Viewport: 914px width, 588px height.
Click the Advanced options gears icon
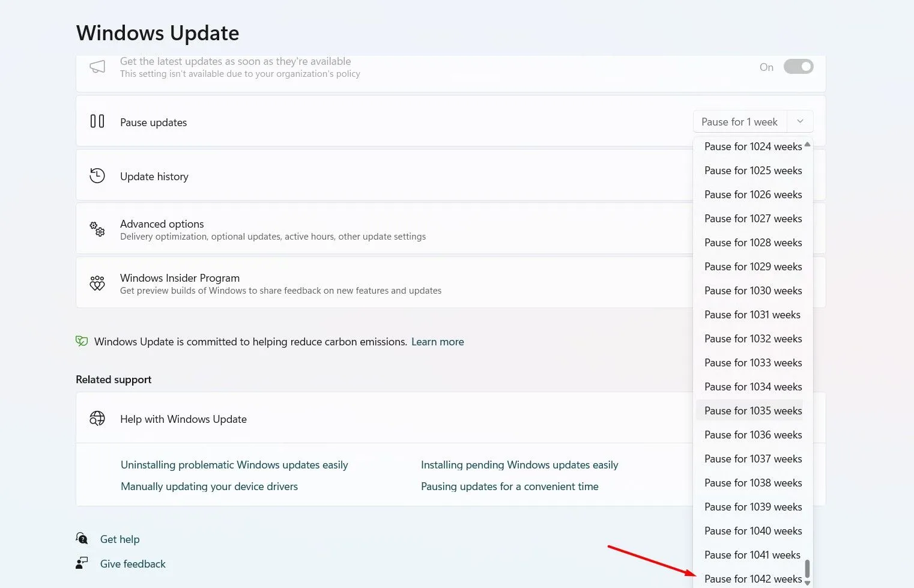(x=97, y=229)
